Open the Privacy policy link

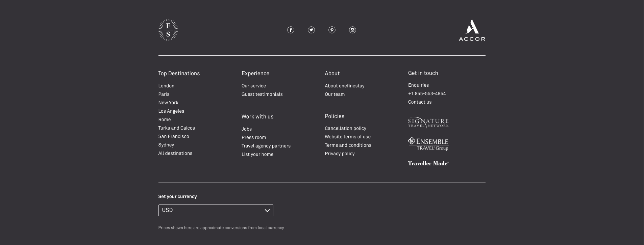point(340,154)
